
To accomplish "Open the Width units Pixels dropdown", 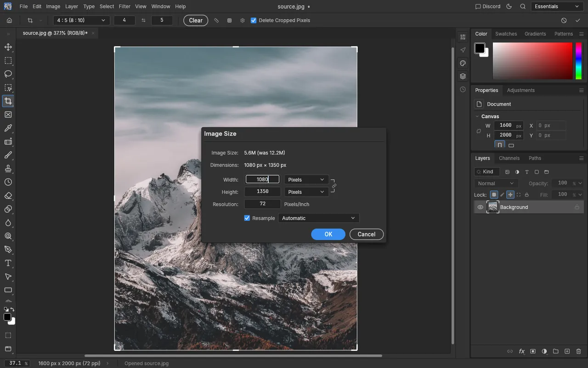I will [306, 179].
